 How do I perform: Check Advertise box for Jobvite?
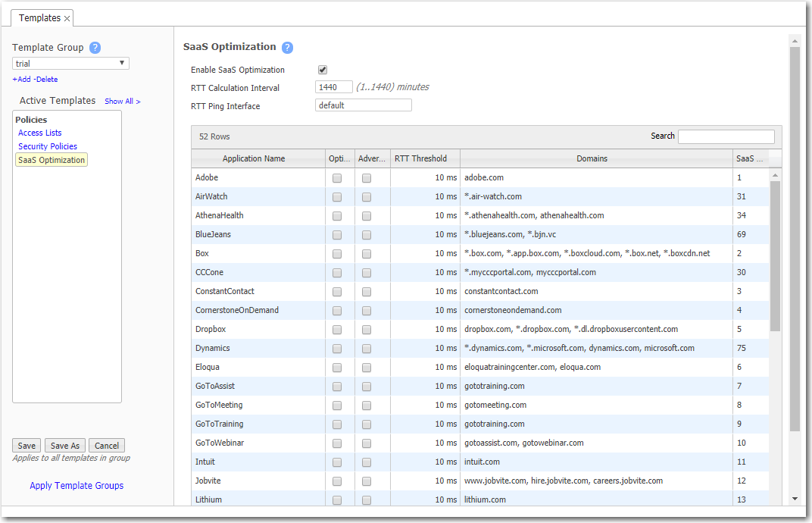(367, 481)
